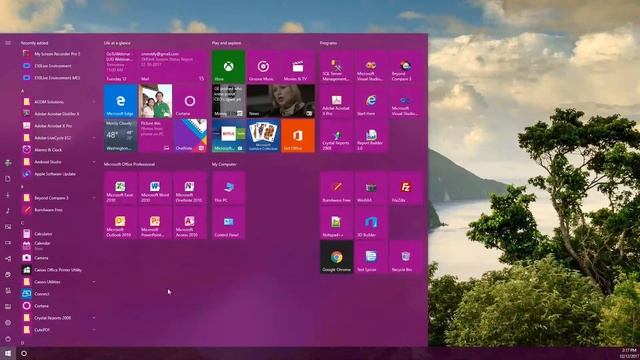Open the Photos tile with couple picture
The image size is (640, 360).
tap(155, 101)
